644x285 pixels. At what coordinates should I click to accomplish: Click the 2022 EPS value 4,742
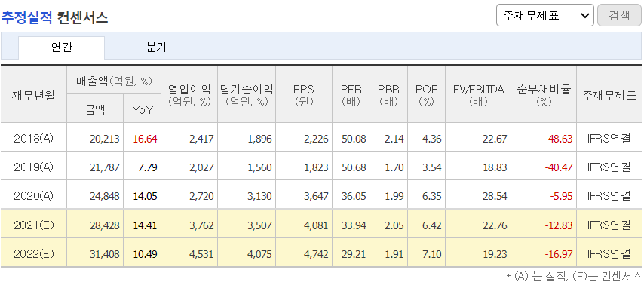click(316, 254)
